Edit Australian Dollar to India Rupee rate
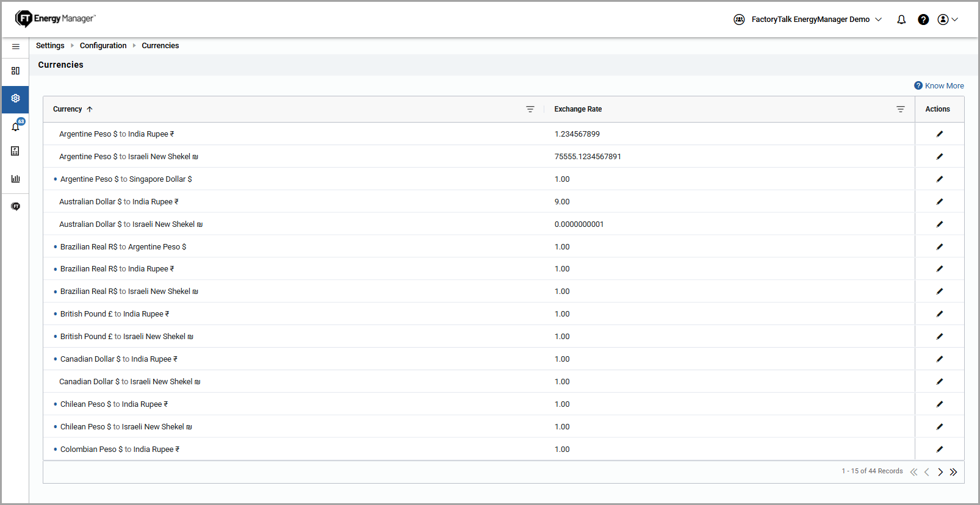980x505 pixels. point(940,202)
